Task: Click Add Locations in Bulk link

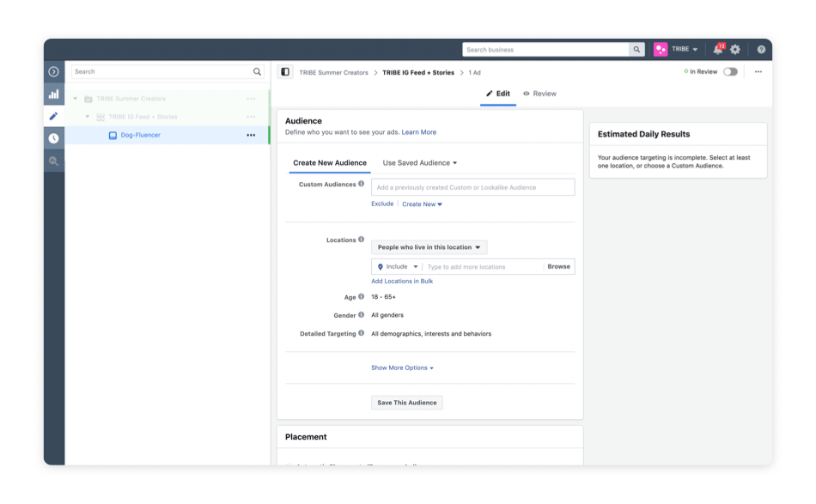Action: [x=402, y=282]
